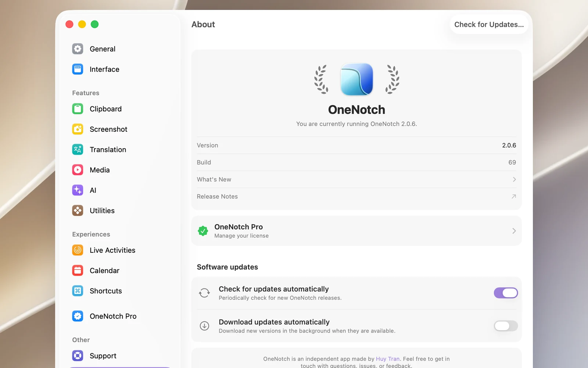Open the Translation icon in sidebar
588x368 pixels.
pos(78,149)
